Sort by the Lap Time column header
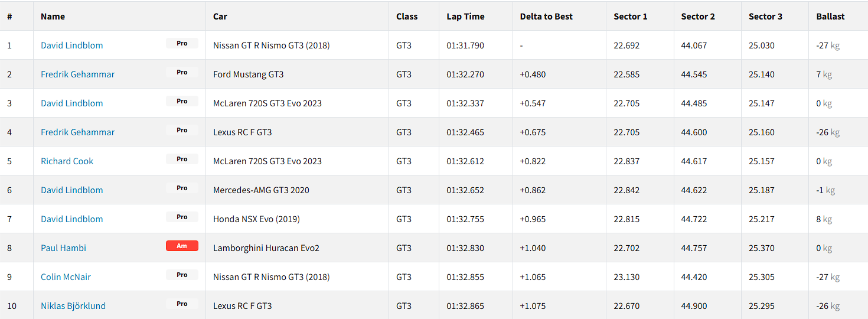 (x=465, y=17)
